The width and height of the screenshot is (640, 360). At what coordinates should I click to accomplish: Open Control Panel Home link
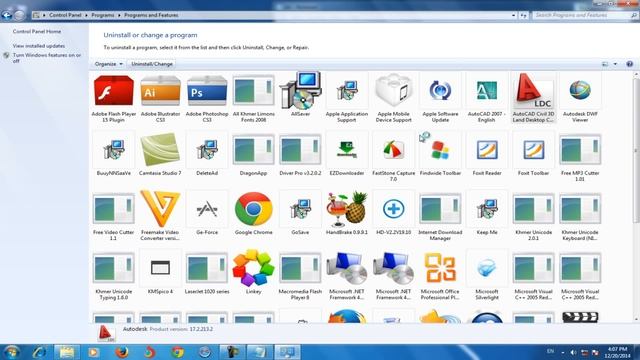tap(37, 31)
